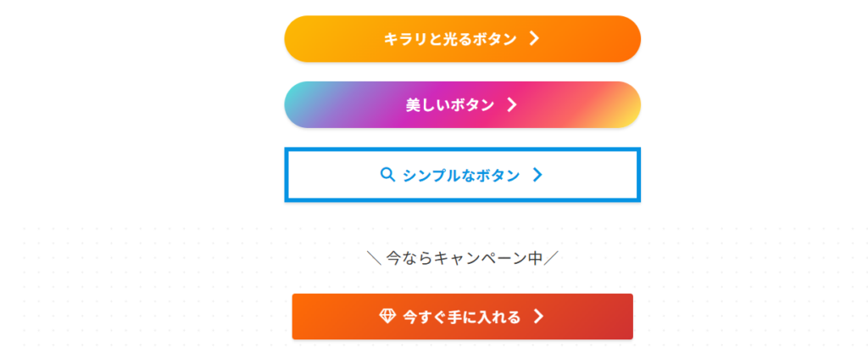Image resolution: width=868 pixels, height=353 pixels.
Task: Click the chevron arrow on キラリと光るボタン
Action: click(x=534, y=39)
